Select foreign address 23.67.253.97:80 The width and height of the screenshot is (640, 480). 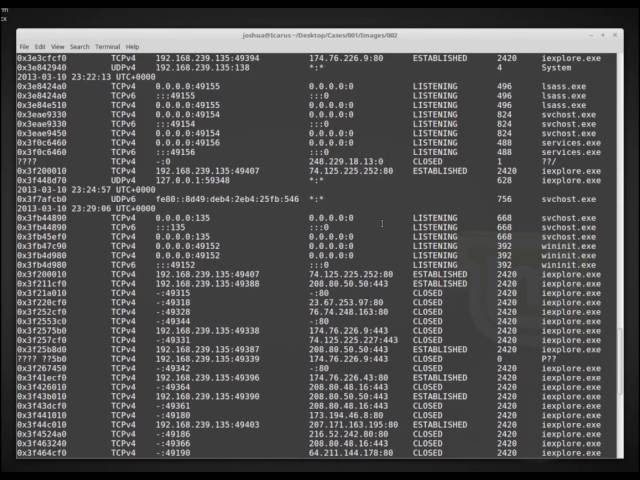346,302
